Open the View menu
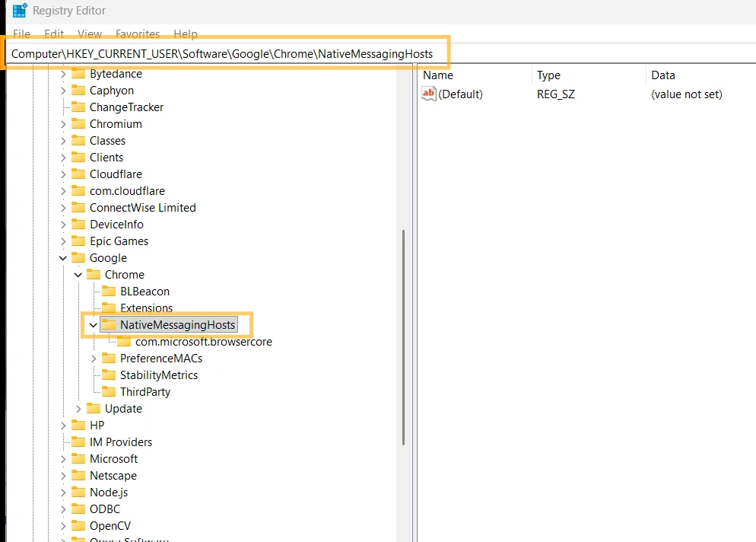Screen dimensions: 756x542 pos(90,34)
